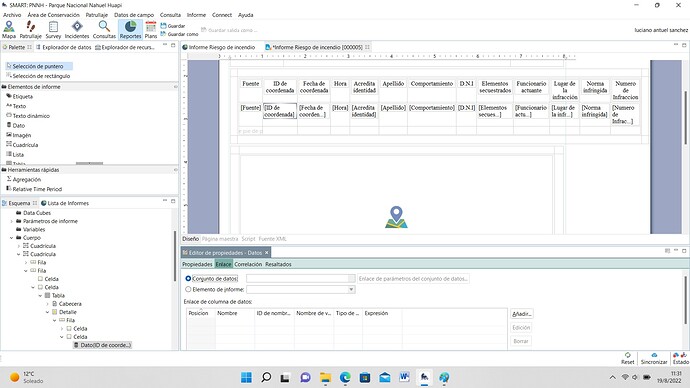The height and width of the screenshot is (388, 690).
Task: Collapse the Detalle tree node
Action: (48, 312)
